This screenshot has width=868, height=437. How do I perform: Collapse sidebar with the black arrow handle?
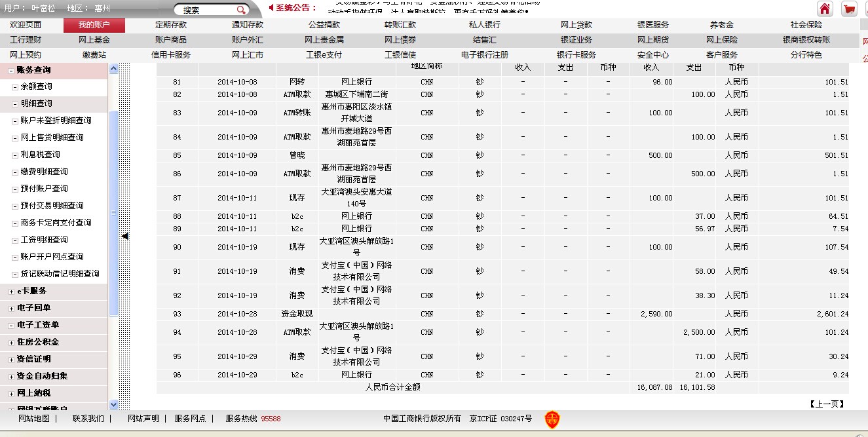coord(125,236)
